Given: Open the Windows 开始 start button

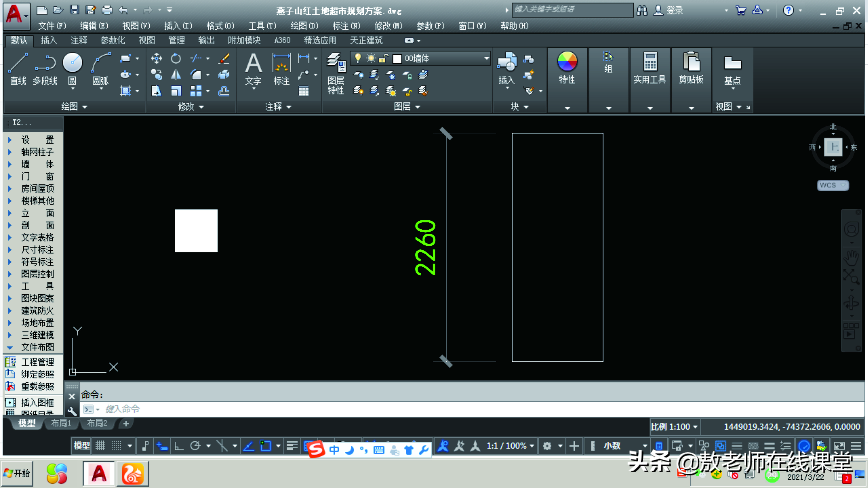Looking at the screenshot, I should click(18, 474).
